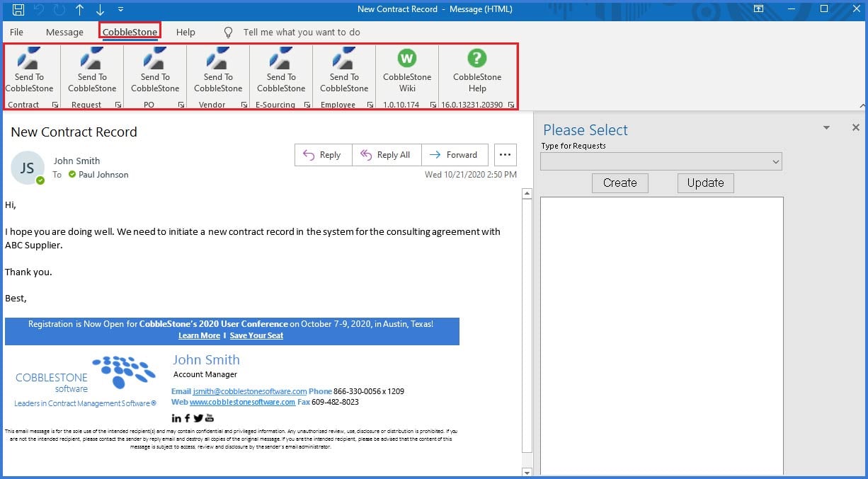Screen dimensions: 868x479
Task: Click recipient Paul Johnson
Action: click(103, 175)
